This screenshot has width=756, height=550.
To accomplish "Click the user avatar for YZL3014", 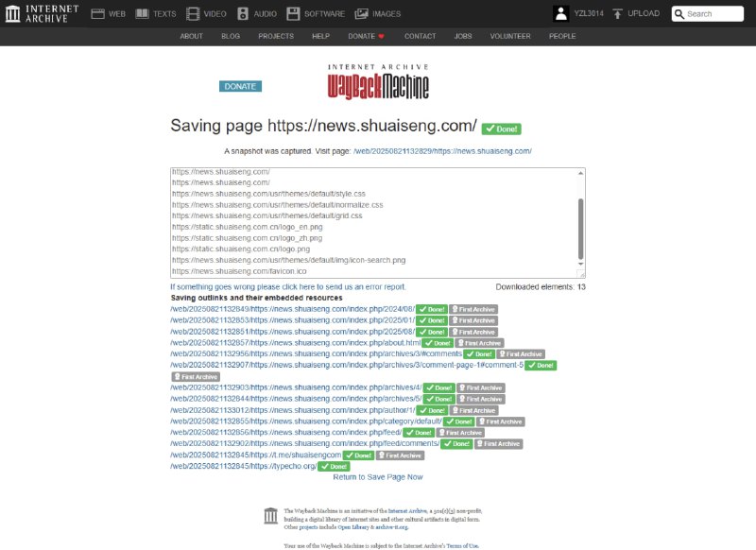I will (560, 14).
